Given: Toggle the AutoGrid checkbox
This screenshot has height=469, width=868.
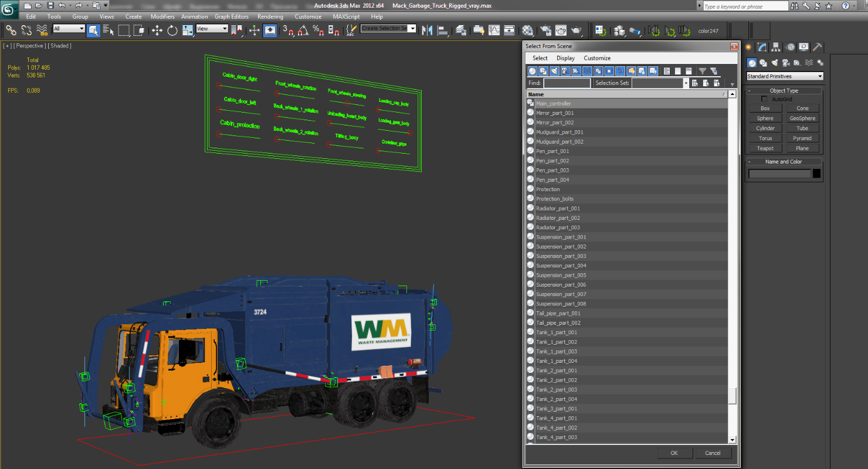Looking at the screenshot, I should point(764,99).
